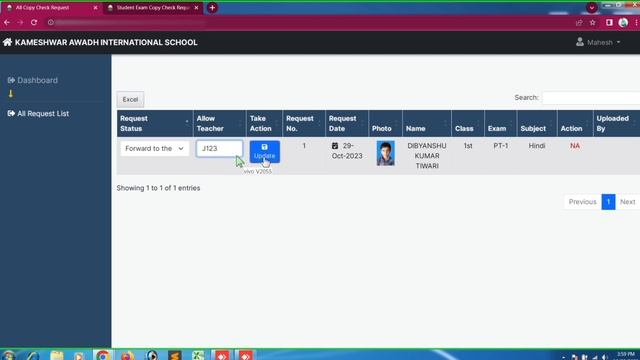Open the tab search chevron button
The height and width of the screenshot is (360, 640).
591,8
